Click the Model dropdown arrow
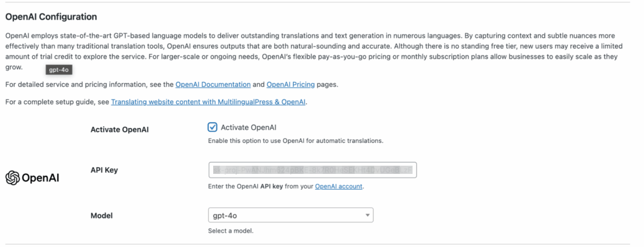 click(367, 215)
